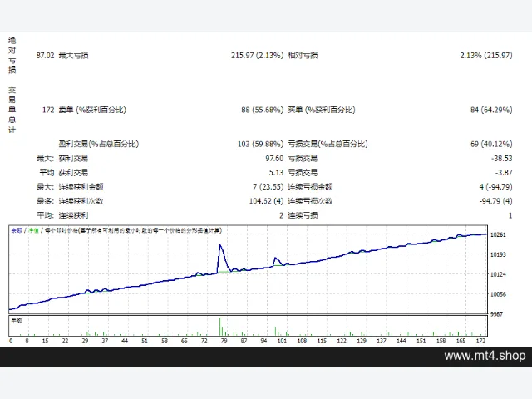This screenshot has height=399, width=532.
Task: Select the value -94.79 (4)
Action: [x=495, y=201]
